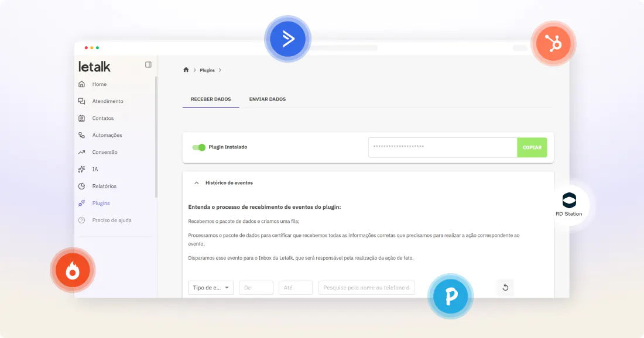Click the sidebar vertical scrollbar
644x338 pixels.
point(156,137)
